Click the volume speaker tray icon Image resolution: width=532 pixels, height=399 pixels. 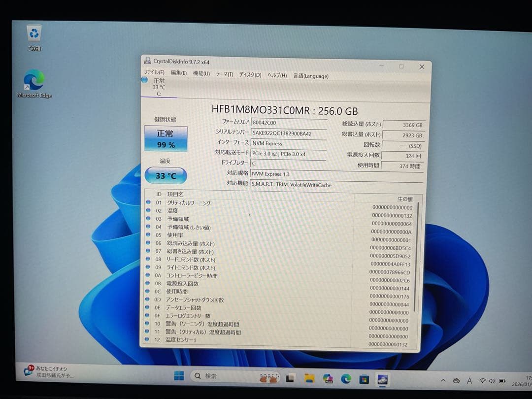point(492,381)
